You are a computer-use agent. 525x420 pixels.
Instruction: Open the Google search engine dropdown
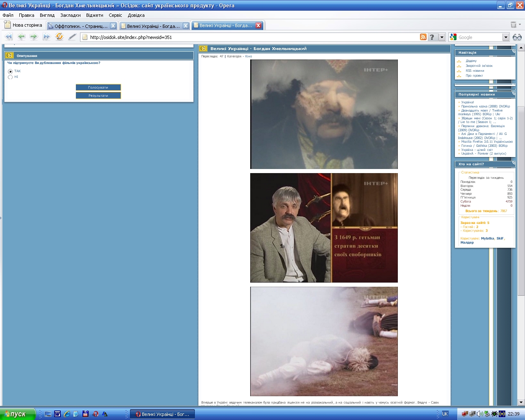pos(506,37)
